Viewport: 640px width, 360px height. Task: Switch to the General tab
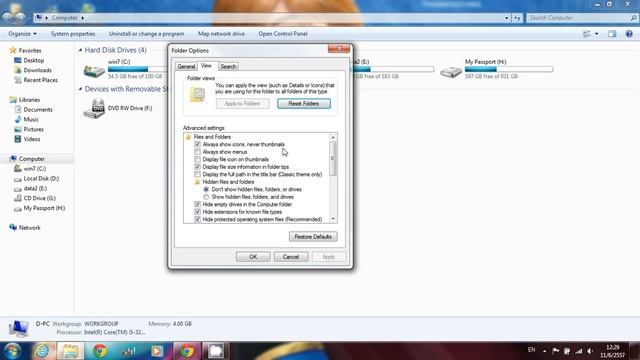click(186, 67)
